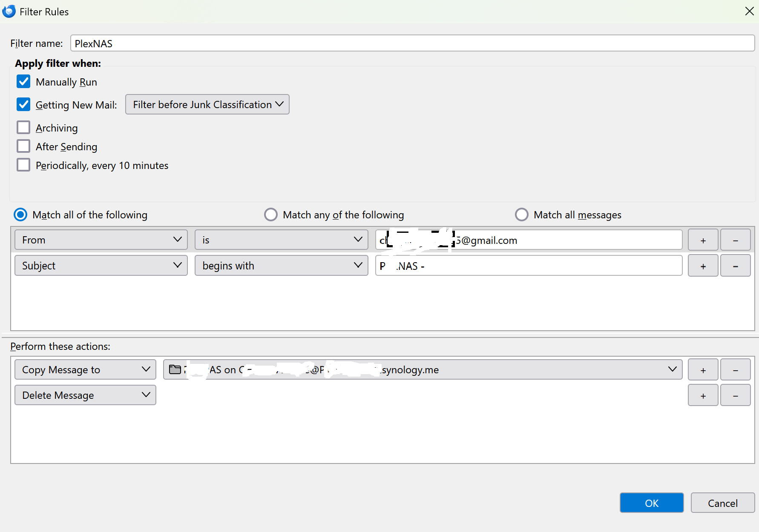
Task: Remove the From condition row
Action: [736, 240]
